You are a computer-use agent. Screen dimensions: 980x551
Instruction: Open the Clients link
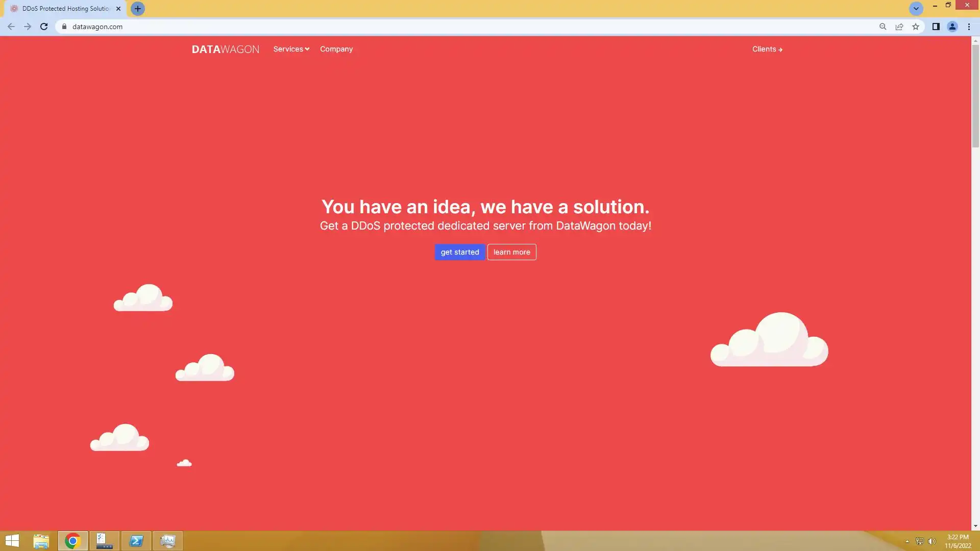pos(767,49)
